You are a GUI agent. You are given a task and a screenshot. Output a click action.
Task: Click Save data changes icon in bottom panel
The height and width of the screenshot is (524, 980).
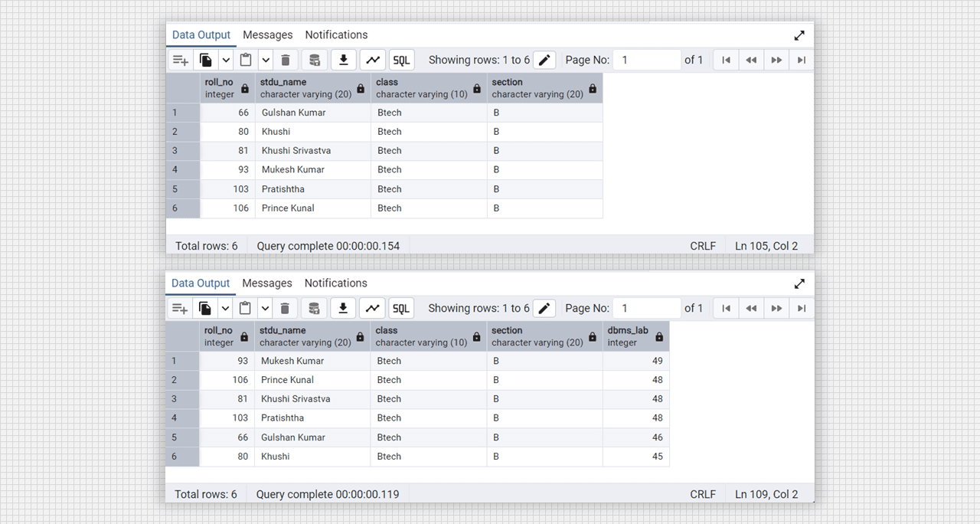pos(313,308)
